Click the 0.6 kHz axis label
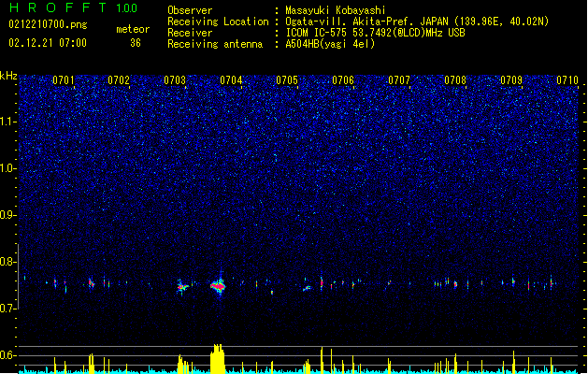588x374 pixels. click(x=7, y=355)
